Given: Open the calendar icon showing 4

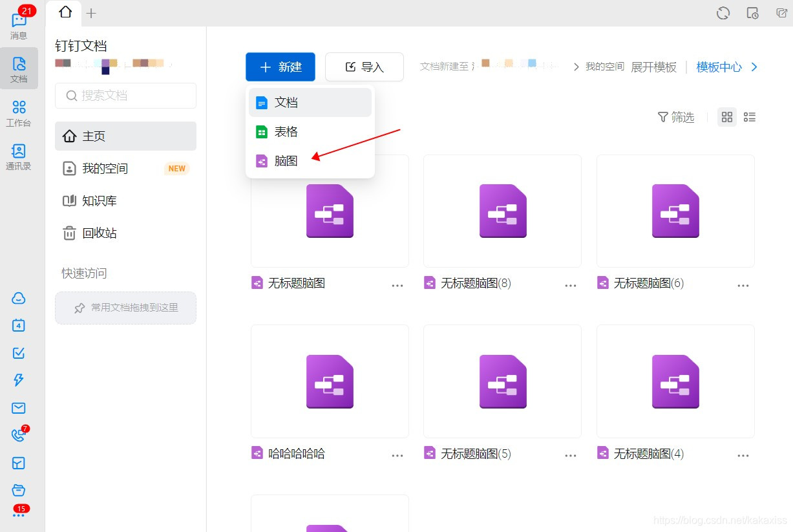Looking at the screenshot, I should [x=19, y=325].
